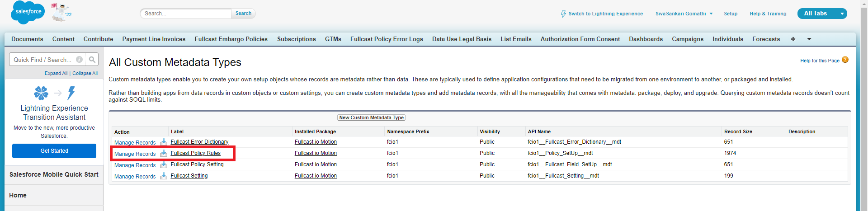Screen dimensions: 868x211
Task: Click the lightning bolt icon near Switch to Lightning
Action: pyautogui.click(x=563, y=14)
